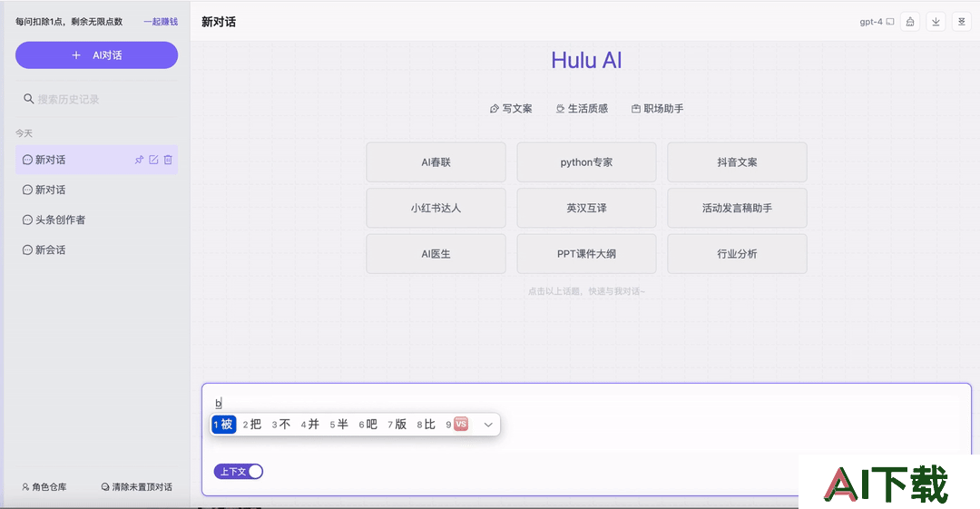Screen dimensions: 980x509
Task: Pin the selected 新对话 conversation
Action: pyautogui.click(x=139, y=160)
